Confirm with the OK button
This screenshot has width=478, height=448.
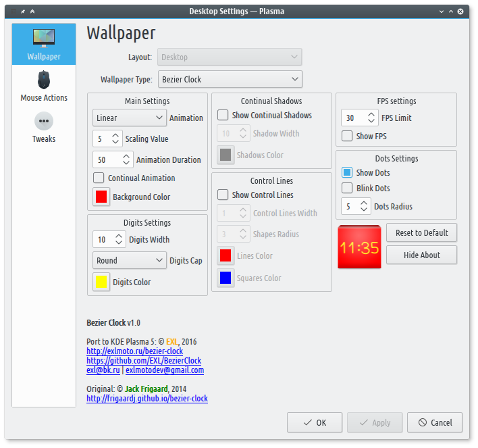click(315, 422)
